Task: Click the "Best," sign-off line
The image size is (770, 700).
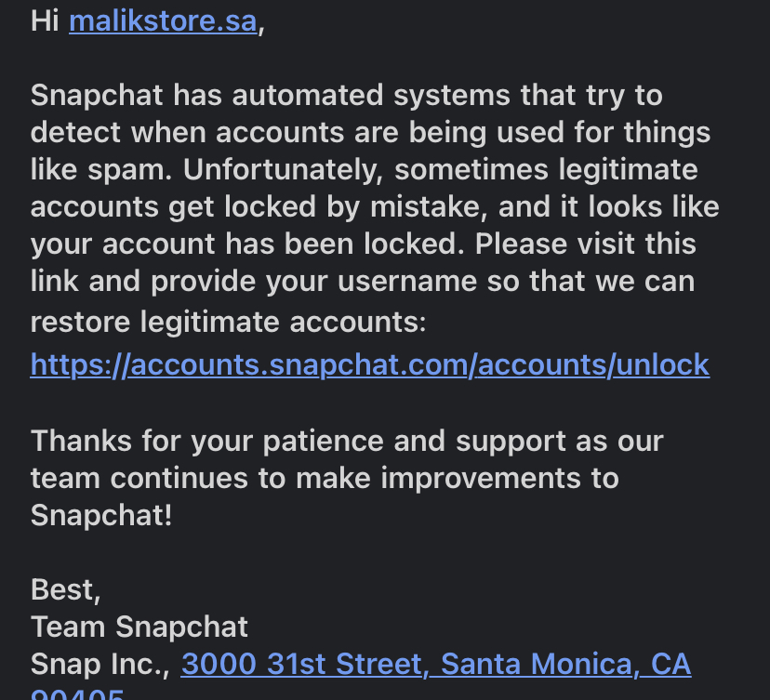Action: [x=66, y=589]
